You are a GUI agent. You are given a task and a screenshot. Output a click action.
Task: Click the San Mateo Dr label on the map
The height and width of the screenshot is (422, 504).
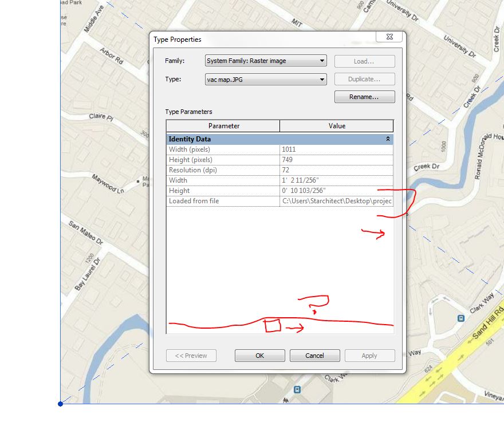pos(85,232)
